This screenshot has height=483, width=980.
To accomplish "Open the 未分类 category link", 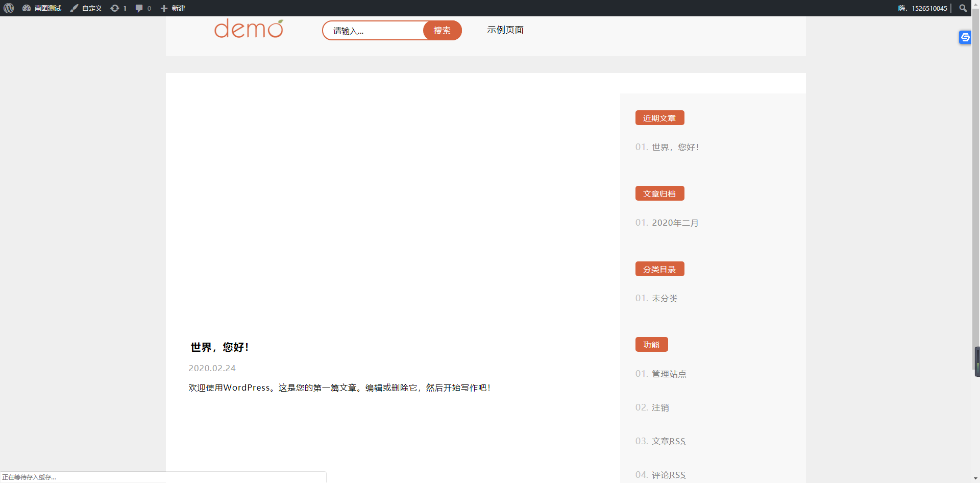I will click(x=665, y=298).
